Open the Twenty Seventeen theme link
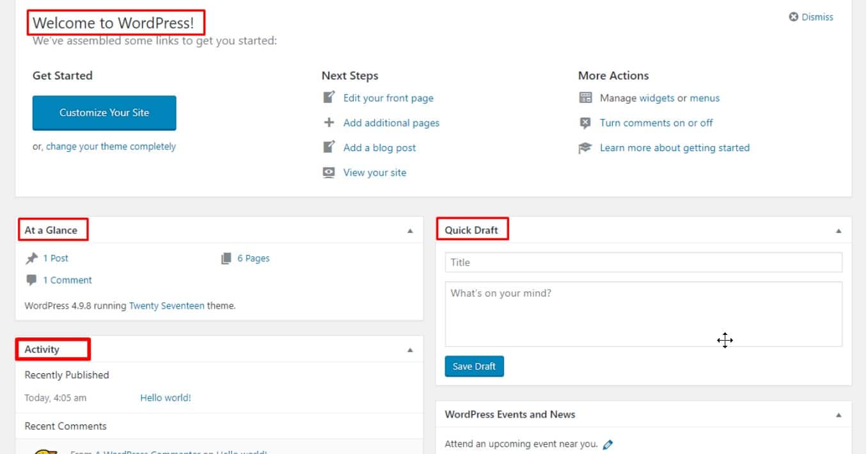The width and height of the screenshot is (868, 454). (167, 305)
